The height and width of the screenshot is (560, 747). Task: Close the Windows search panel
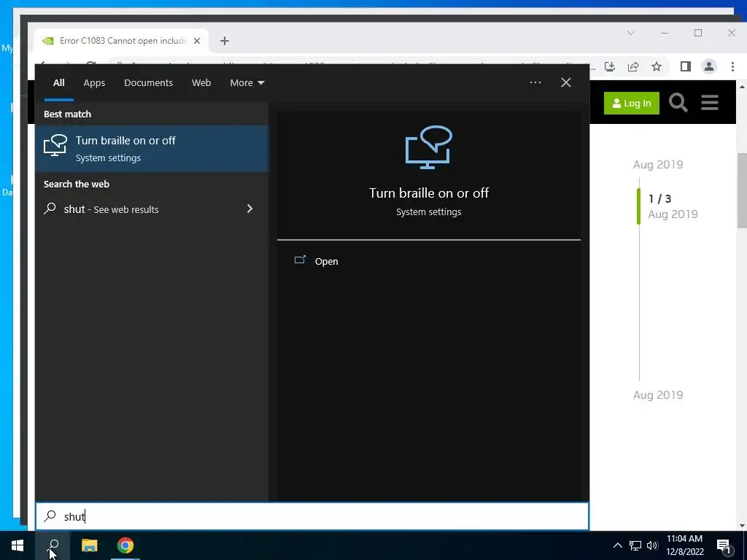(x=566, y=82)
